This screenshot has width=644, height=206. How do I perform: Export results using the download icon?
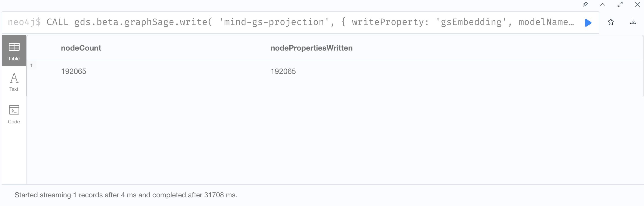coord(633,22)
